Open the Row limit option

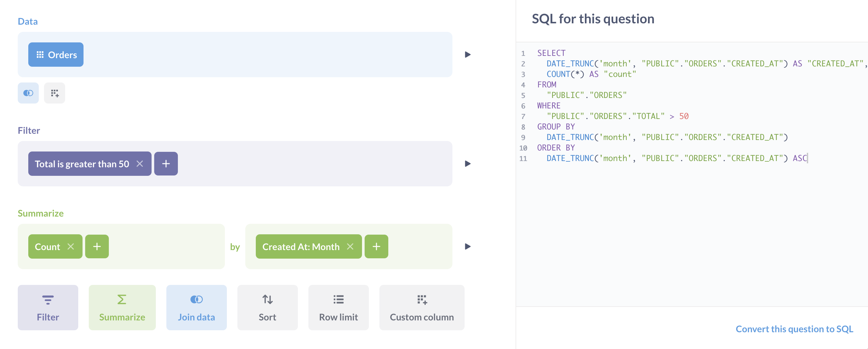(338, 307)
